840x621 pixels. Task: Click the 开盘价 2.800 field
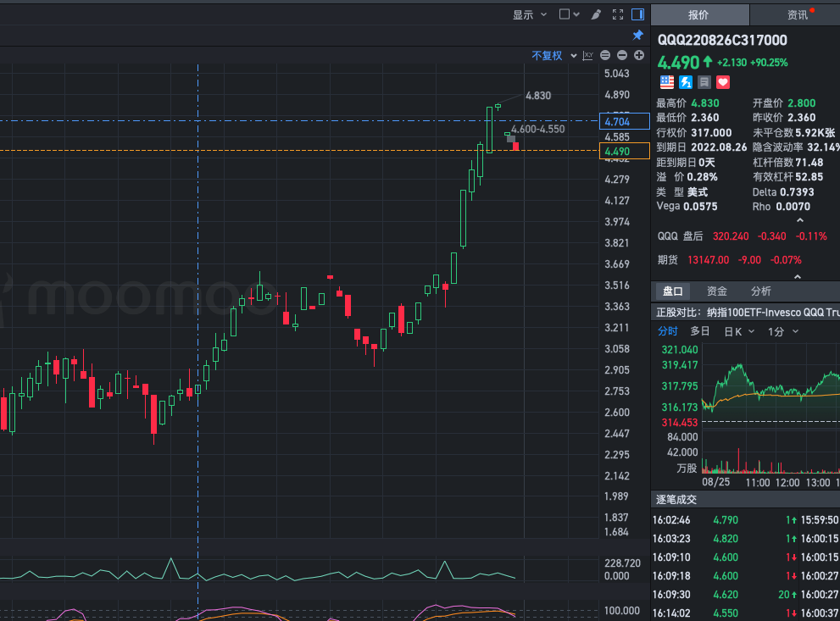pos(784,103)
